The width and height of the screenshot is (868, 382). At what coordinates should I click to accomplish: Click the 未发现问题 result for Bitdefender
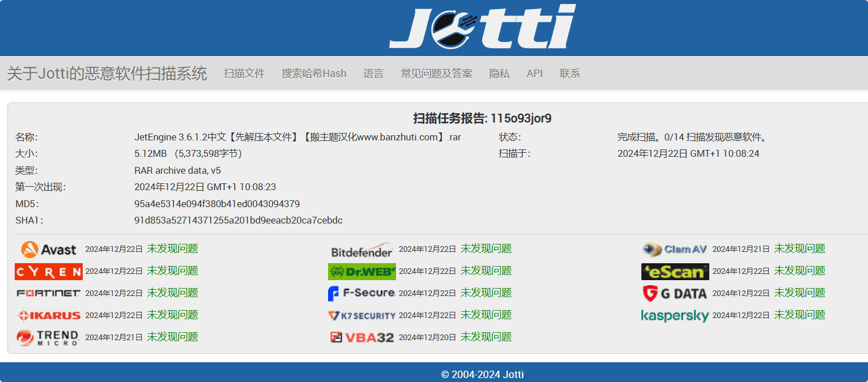[x=486, y=248]
